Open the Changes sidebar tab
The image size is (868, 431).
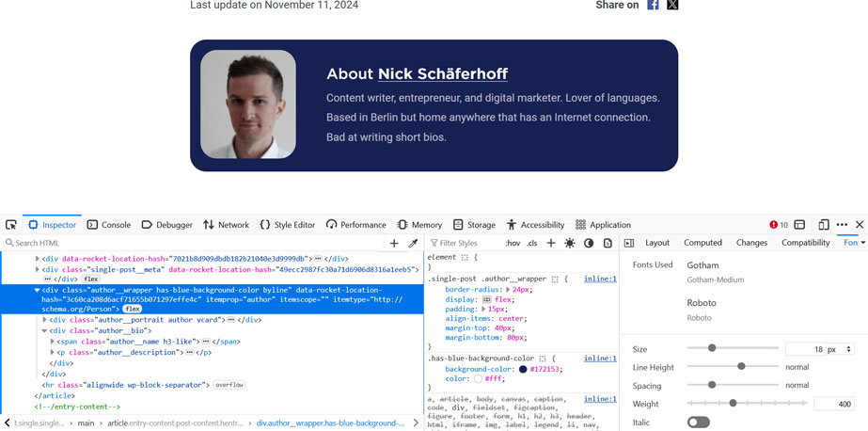coord(751,243)
